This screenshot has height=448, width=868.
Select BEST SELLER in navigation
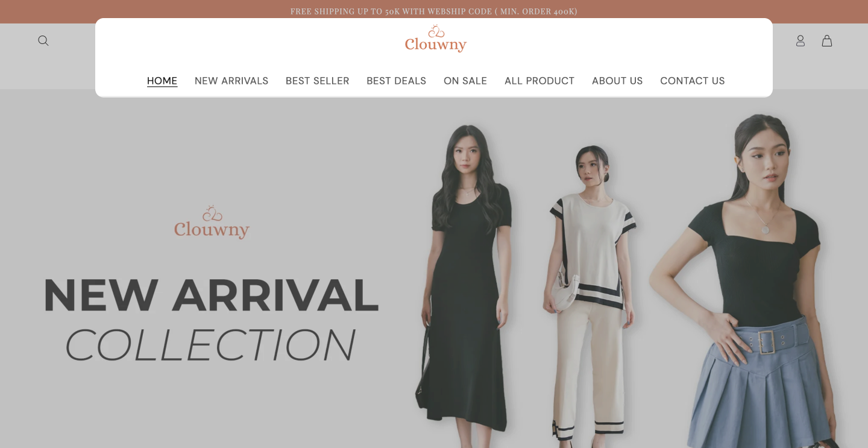318,81
